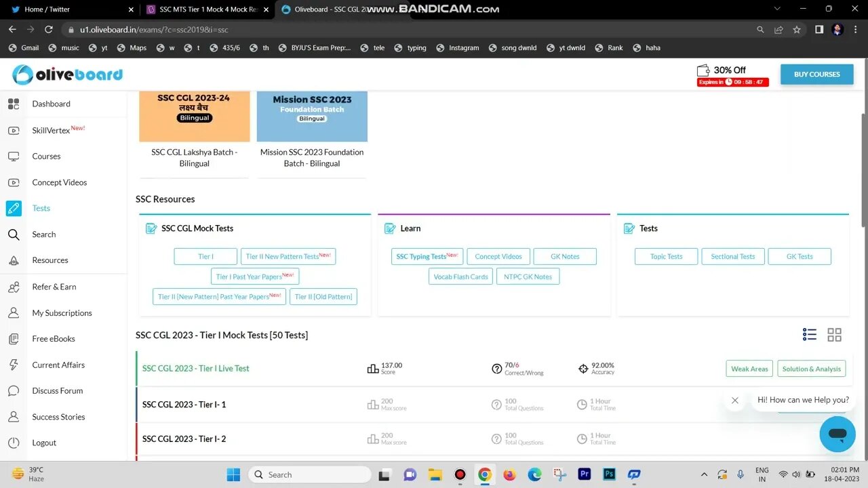Click the Buy Courses button
This screenshot has width=868, height=488.
click(817, 75)
